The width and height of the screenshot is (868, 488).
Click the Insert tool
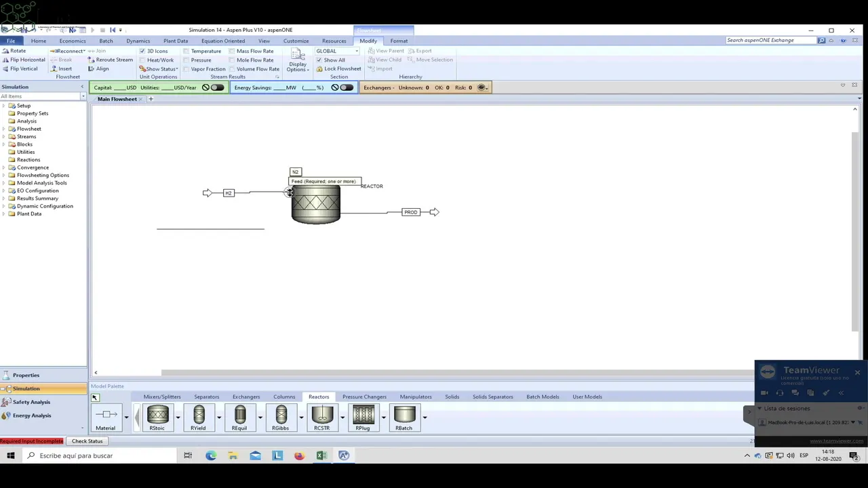[x=61, y=68]
